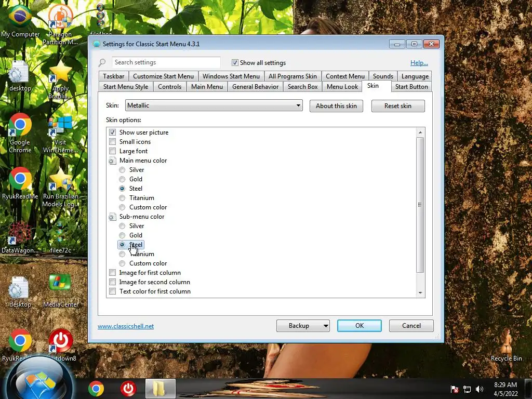The width and height of the screenshot is (532, 399).
Task: Open the Backup dropdown button
Action: (x=303, y=326)
